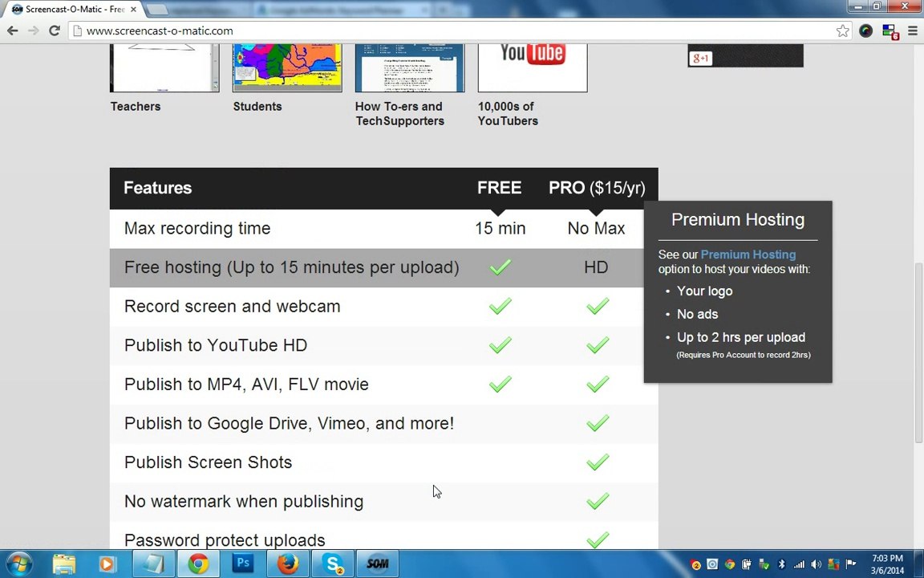Click free checkmark for Publish to YouTube HD
The height and width of the screenshot is (578, 924).
point(500,345)
